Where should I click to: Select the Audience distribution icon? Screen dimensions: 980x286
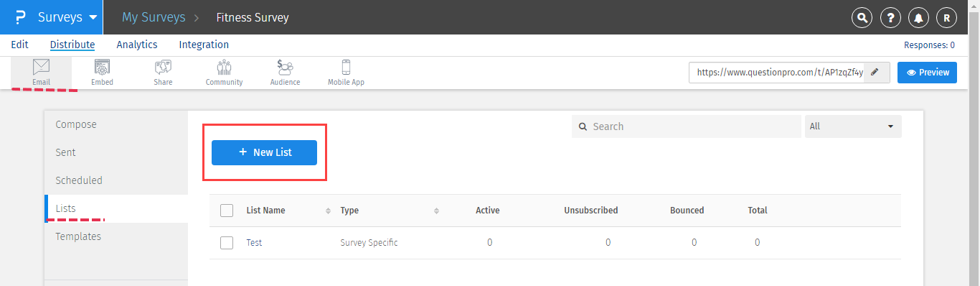285,73
